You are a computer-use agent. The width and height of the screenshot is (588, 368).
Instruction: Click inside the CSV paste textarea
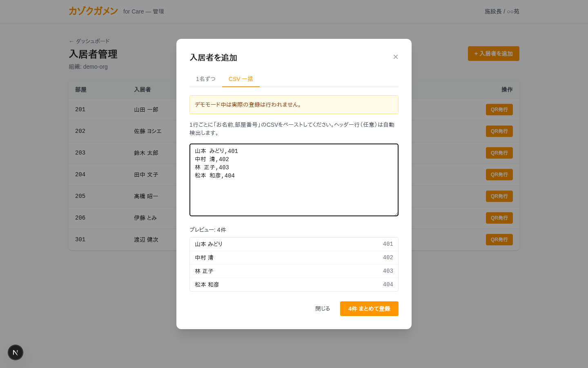tap(294, 180)
